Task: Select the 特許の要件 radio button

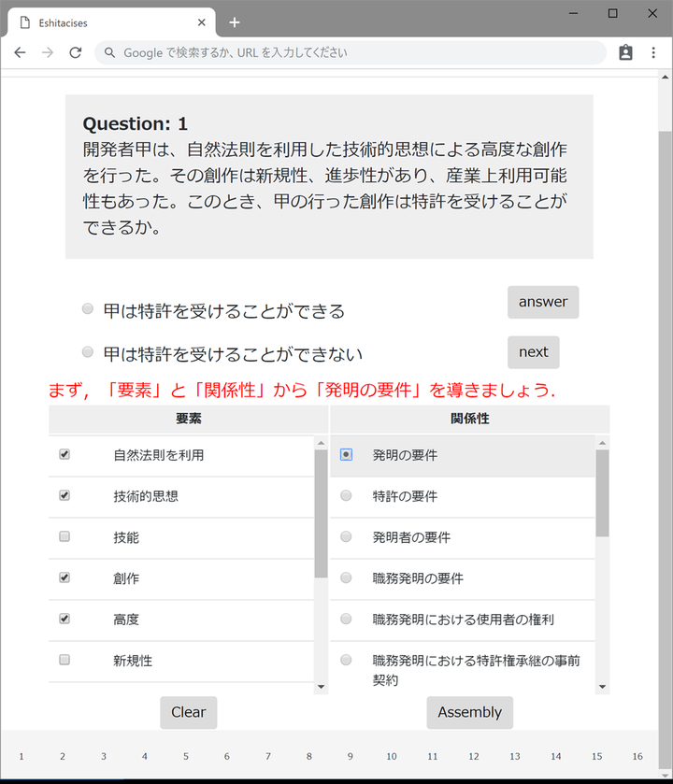Action: 346,495
